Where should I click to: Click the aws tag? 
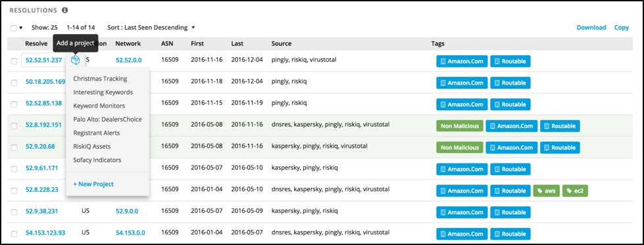pyautogui.click(x=546, y=191)
